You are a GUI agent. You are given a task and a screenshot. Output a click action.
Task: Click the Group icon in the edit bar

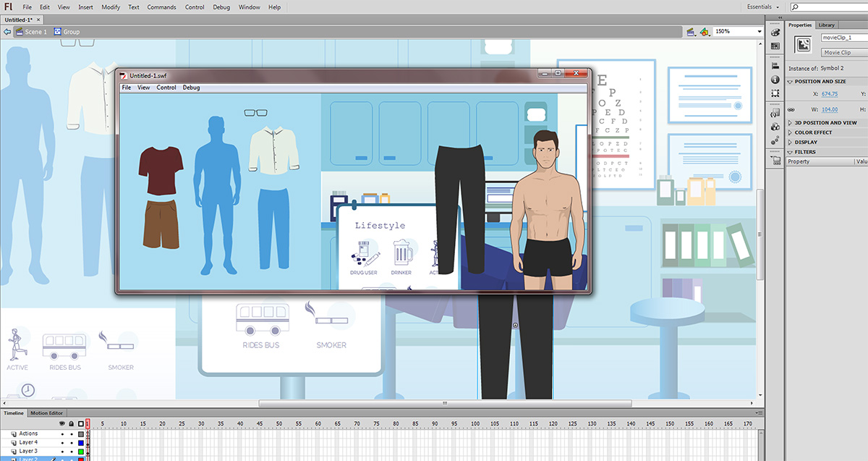(x=57, y=32)
